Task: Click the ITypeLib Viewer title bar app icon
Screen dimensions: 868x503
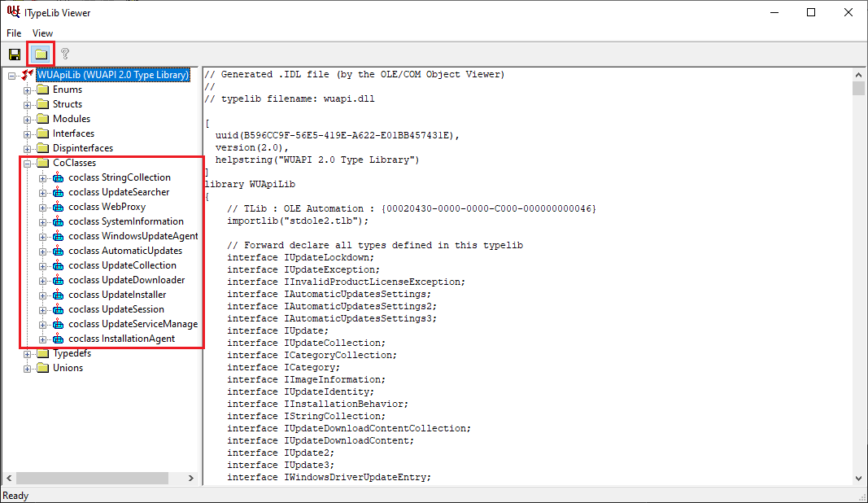Action: (x=13, y=11)
